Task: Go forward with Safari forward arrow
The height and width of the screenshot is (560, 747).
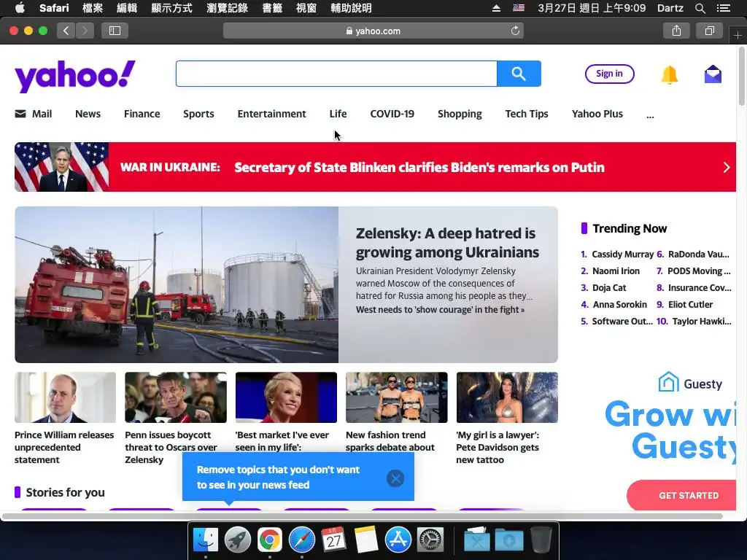Action: [85, 31]
